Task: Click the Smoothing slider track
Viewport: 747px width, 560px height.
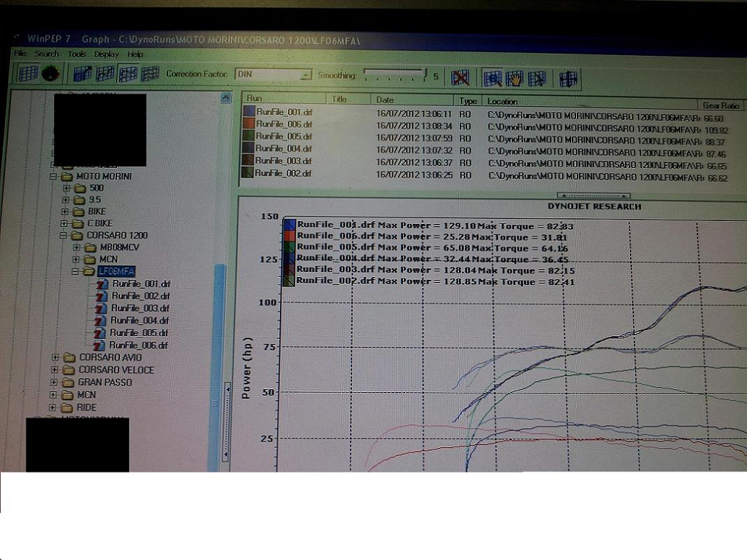Action: tap(393, 74)
